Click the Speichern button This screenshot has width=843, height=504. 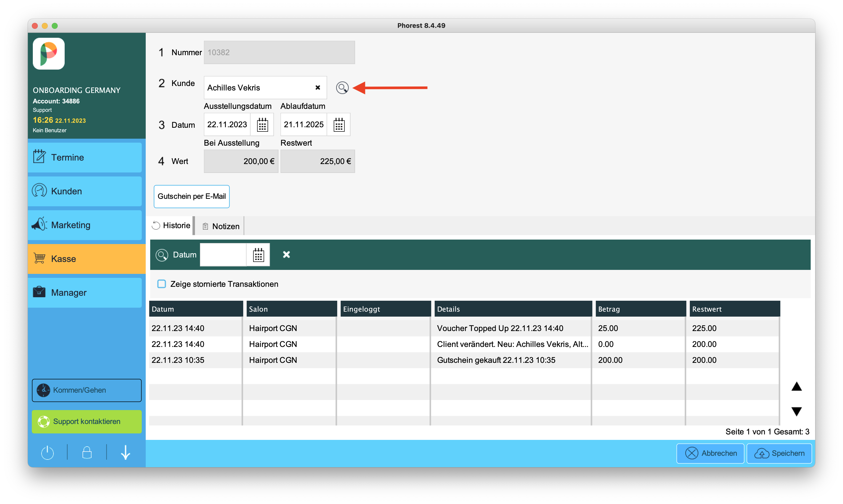click(x=779, y=453)
